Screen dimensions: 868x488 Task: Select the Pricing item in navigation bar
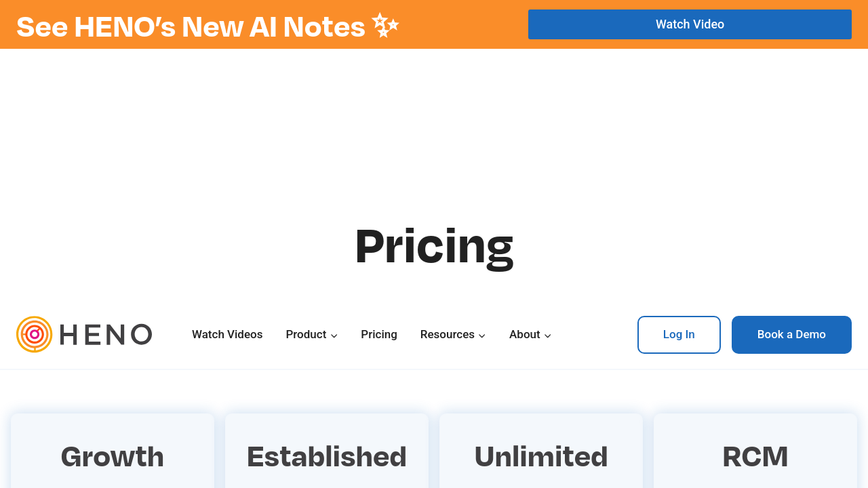379,334
